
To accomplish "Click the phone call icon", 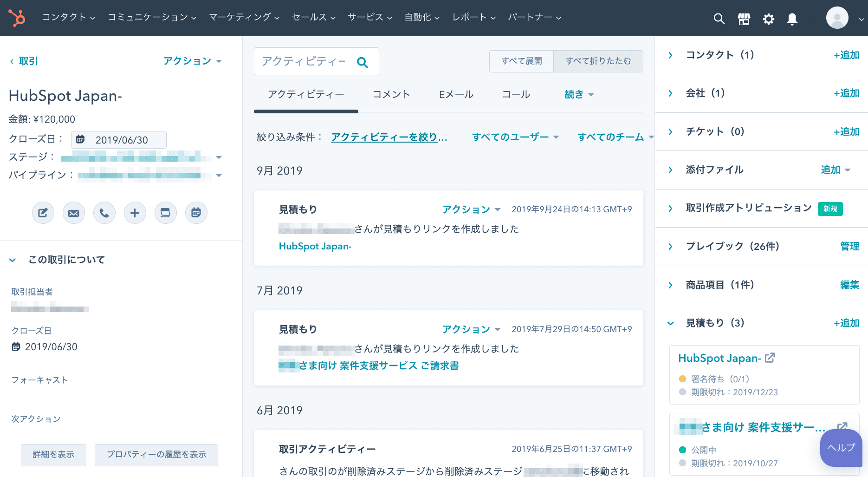I will (104, 213).
